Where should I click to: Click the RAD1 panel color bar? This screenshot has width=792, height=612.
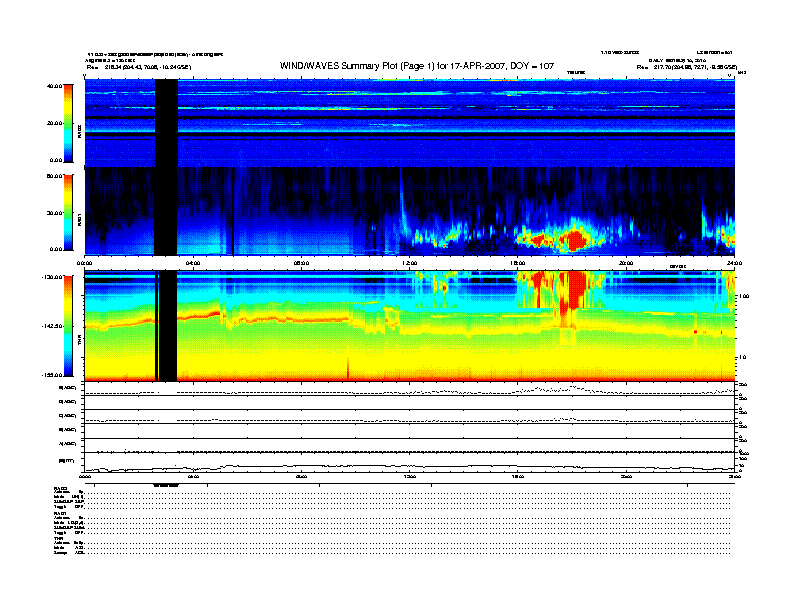pyautogui.click(x=67, y=212)
